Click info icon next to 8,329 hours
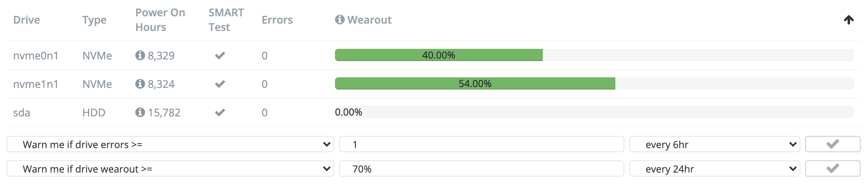Image resolution: width=868 pixels, height=188 pixels. pyautogui.click(x=140, y=55)
